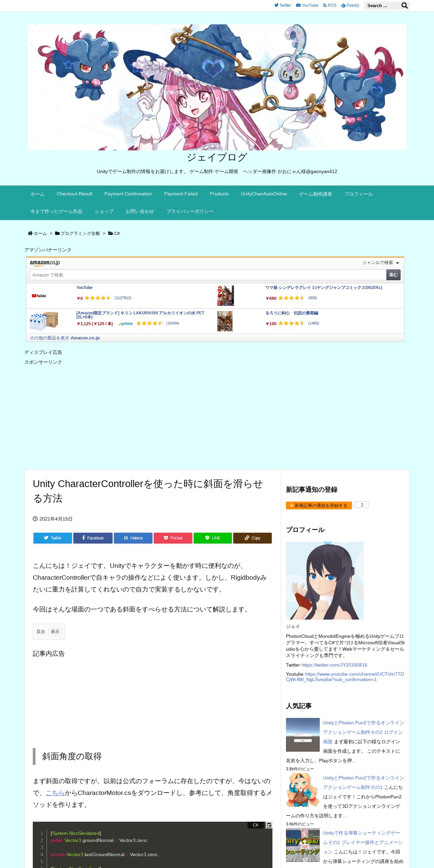Image resolution: width=434 pixels, height=868 pixels.
Task: Open the Twitter link in top bar
Action: 283,5
